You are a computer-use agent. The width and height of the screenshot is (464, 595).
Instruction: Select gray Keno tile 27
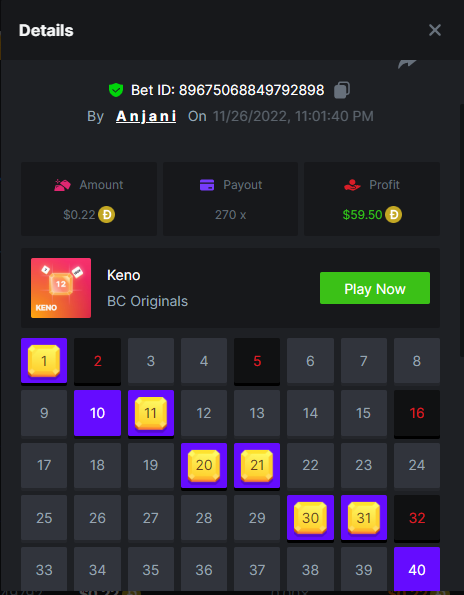151,518
